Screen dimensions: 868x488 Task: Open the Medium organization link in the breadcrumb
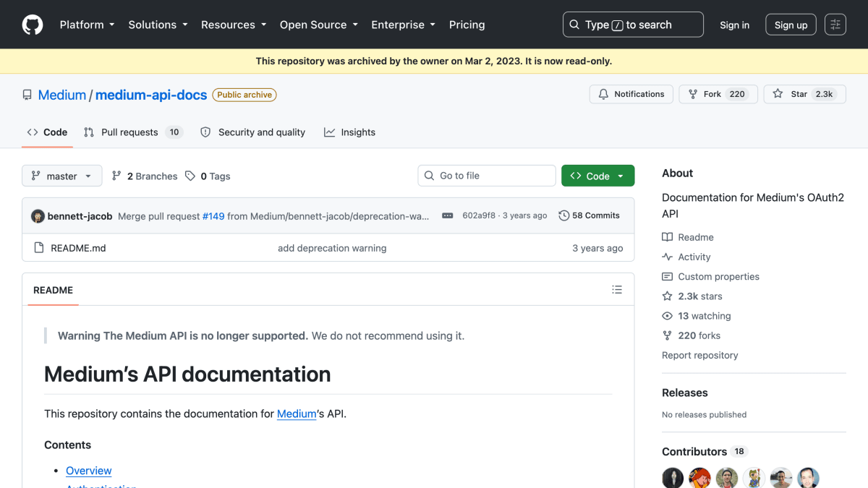[x=62, y=95]
